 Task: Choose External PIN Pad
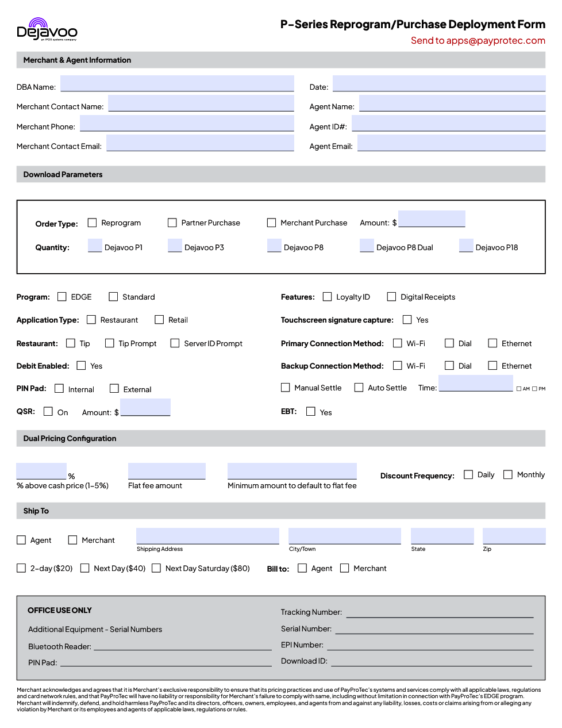[x=114, y=389]
